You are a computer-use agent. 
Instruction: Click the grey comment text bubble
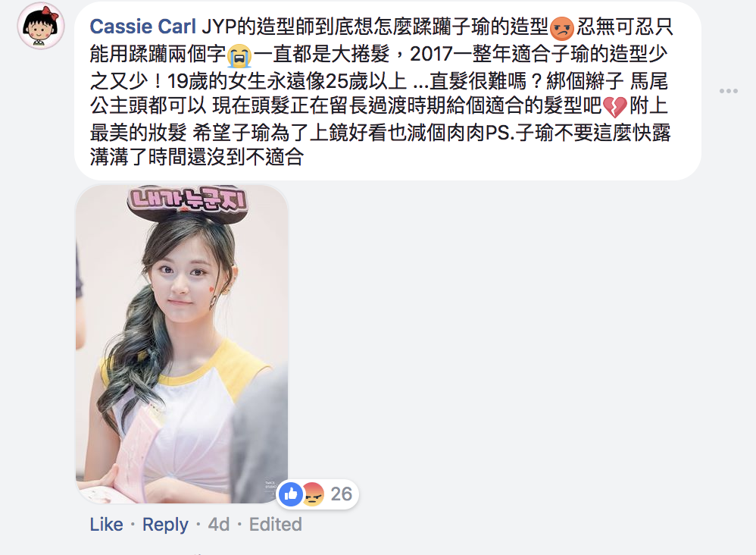(x=388, y=91)
